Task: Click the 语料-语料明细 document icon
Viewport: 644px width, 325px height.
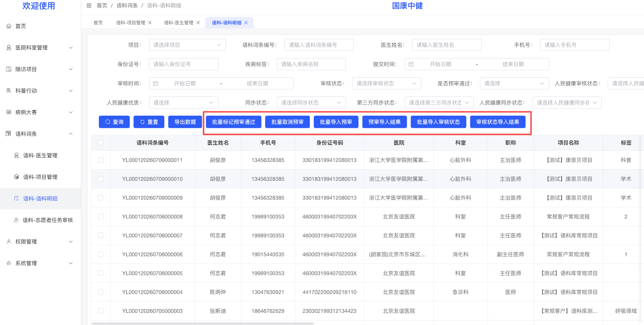Action: [16, 198]
